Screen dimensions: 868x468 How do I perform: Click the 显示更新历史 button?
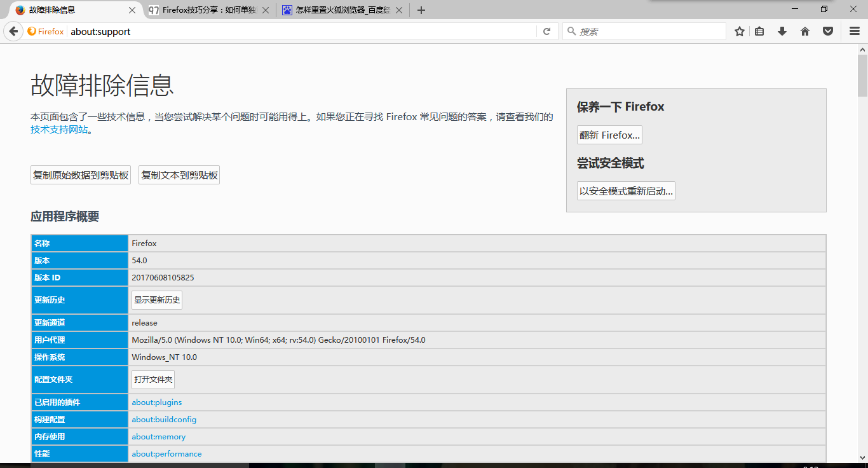point(156,299)
